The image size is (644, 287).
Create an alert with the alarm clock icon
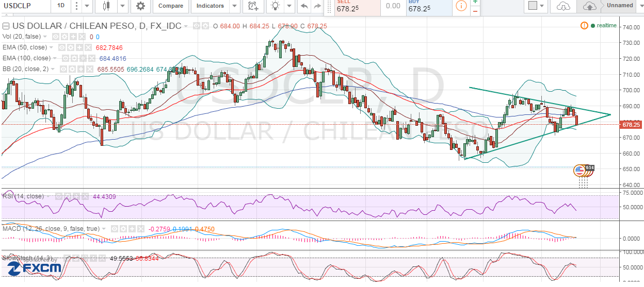253,6
